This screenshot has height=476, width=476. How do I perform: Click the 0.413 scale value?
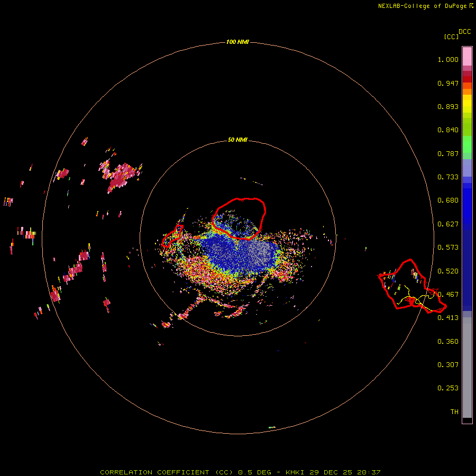[448, 318]
